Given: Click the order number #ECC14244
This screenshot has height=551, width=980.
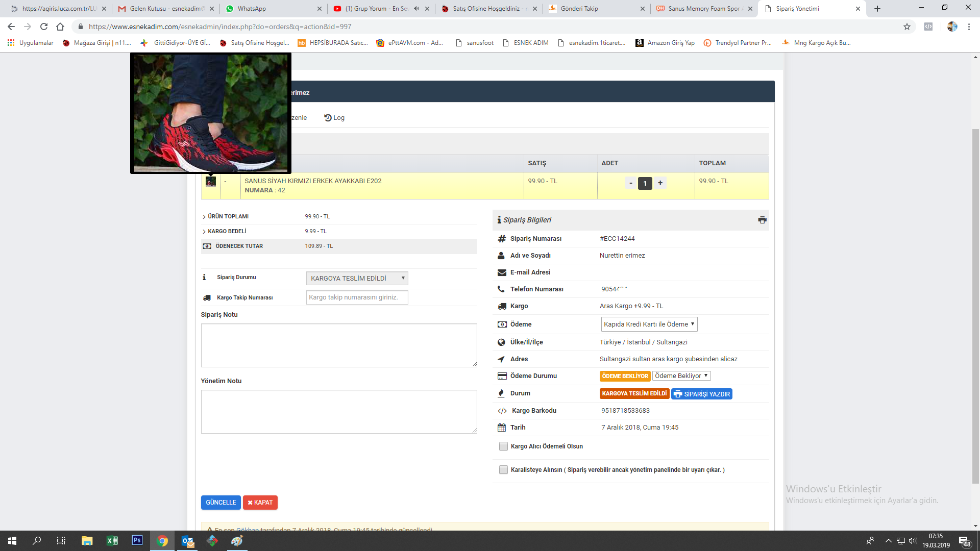Looking at the screenshot, I should point(617,239).
